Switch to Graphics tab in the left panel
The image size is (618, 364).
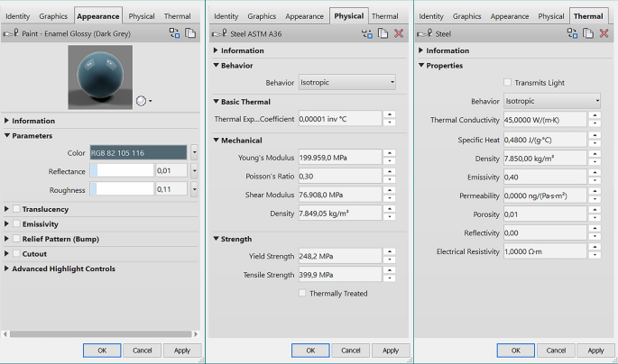pyautogui.click(x=53, y=16)
